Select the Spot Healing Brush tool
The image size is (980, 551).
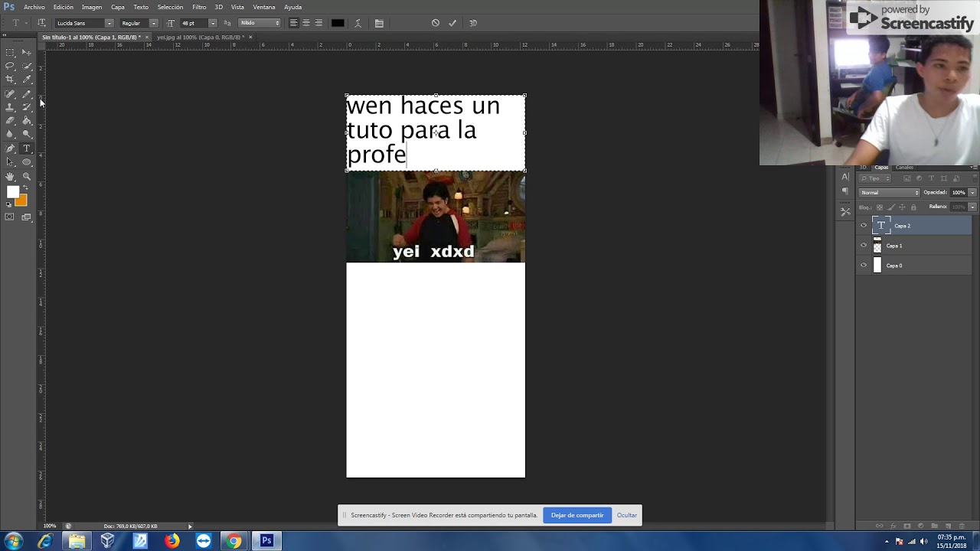(x=10, y=93)
